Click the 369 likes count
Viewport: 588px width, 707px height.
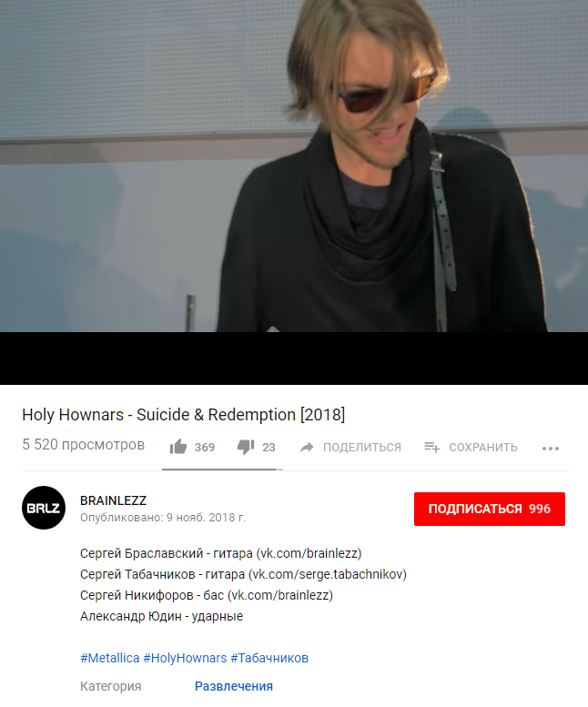(x=204, y=448)
